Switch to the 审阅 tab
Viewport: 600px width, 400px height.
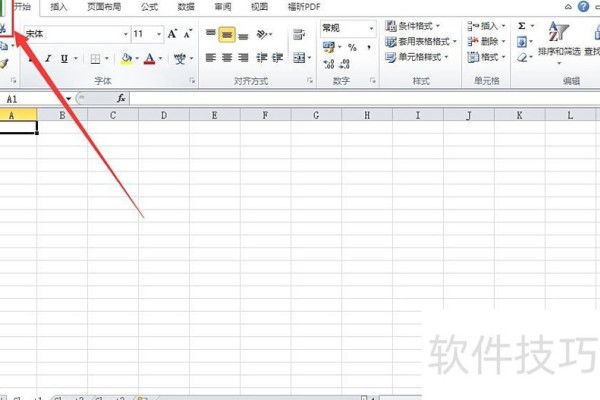coord(223,7)
